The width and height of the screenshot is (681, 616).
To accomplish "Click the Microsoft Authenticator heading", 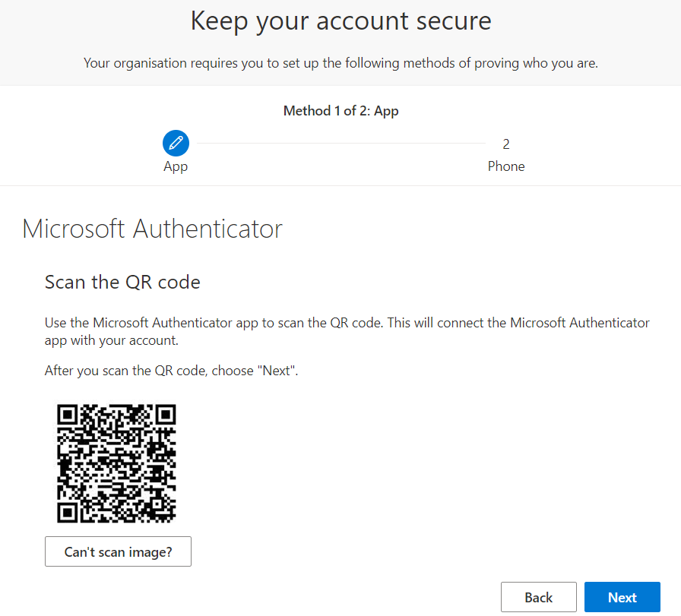I will 153,229.
